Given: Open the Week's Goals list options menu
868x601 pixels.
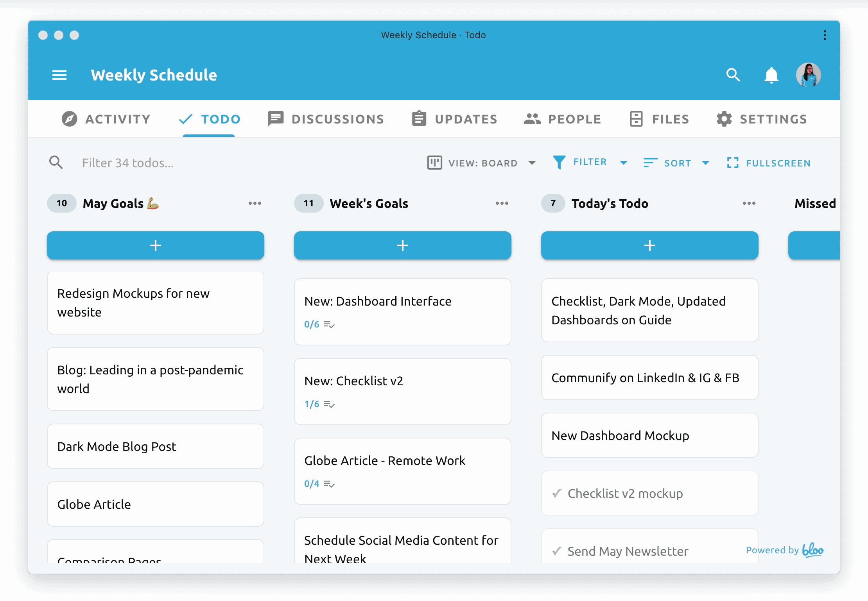Looking at the screenshot, I should (x=502, y=203).
